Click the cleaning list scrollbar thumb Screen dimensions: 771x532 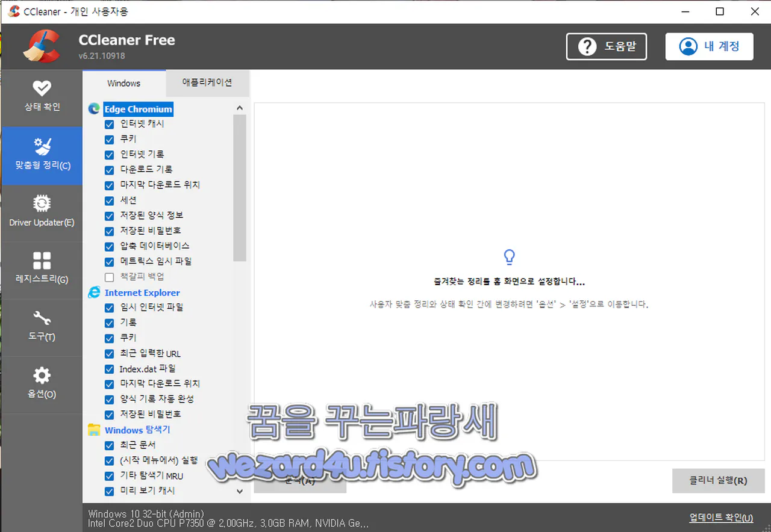pyautogui.click(x=240, y=188)
